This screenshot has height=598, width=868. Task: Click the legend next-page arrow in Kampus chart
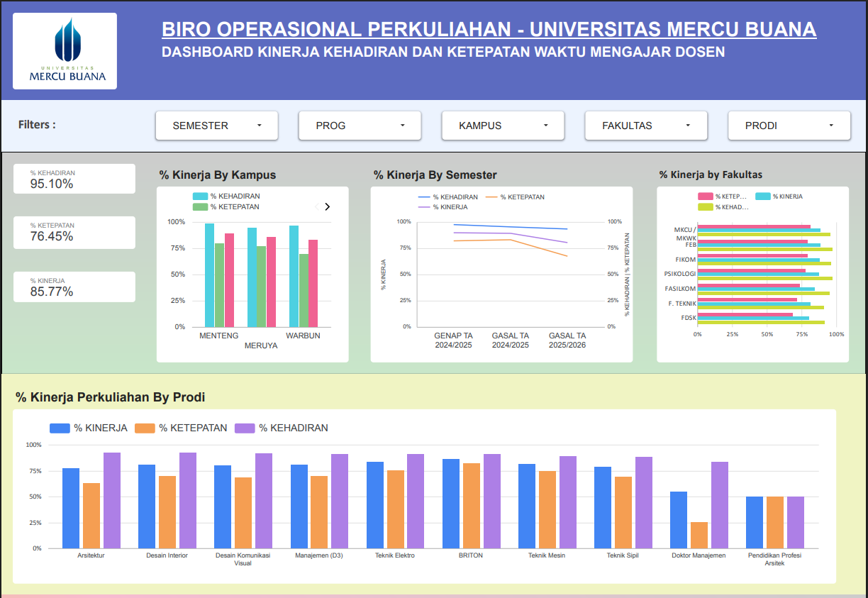(x=327, y=207)
